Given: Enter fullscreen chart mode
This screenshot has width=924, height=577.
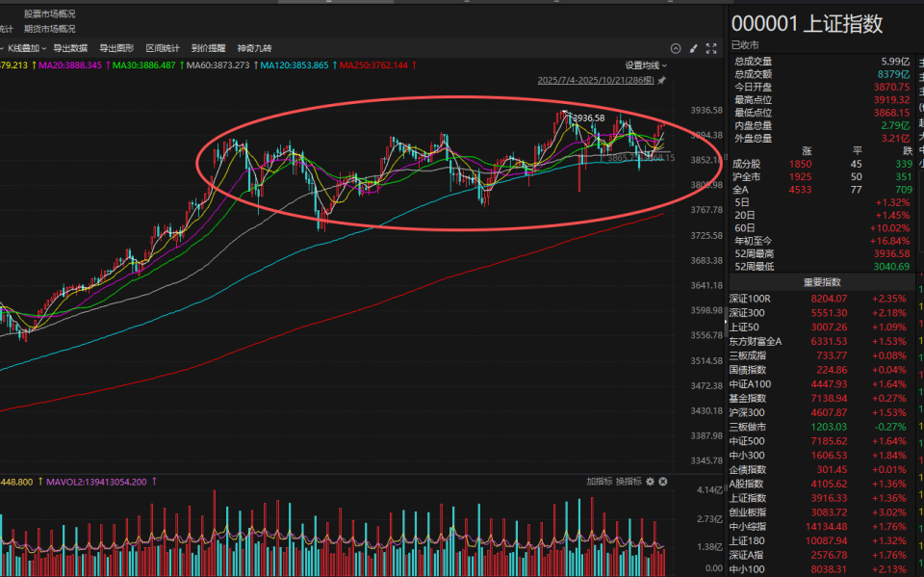Looking at the screenshot, I should (711, 48).
